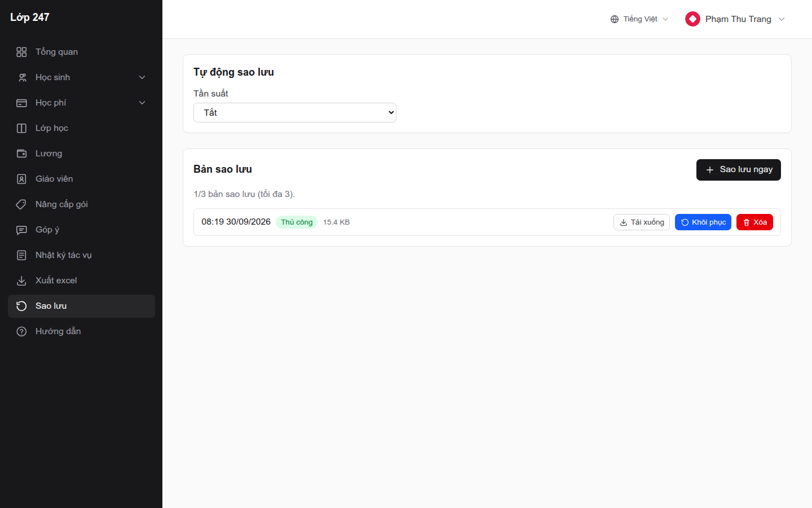Image resolution: width=812 pixels, height=508 pixels.
Task: Click the Học phí card icon
Action: pos(21,103)
